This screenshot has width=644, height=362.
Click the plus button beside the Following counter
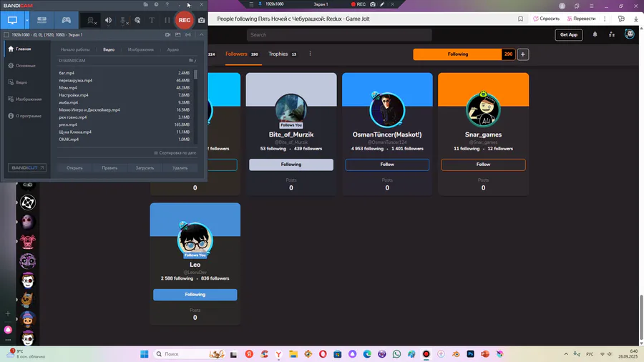(x=523, y=54)
